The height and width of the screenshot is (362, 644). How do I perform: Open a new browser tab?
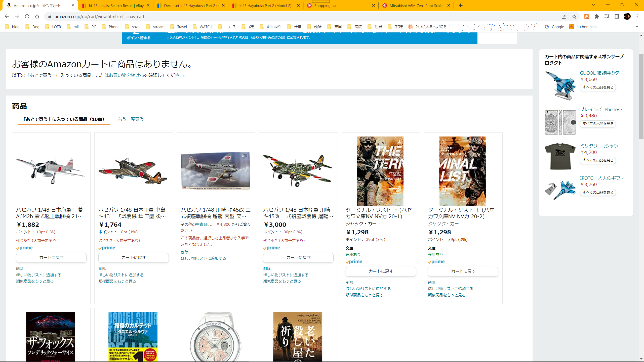click(461, 5)
